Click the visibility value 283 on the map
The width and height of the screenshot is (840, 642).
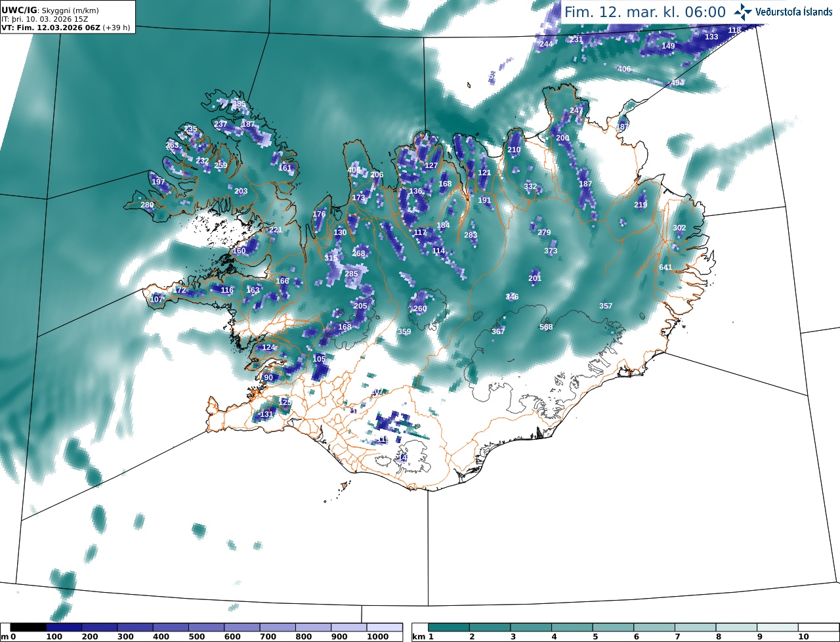click(x=471, y=235)
